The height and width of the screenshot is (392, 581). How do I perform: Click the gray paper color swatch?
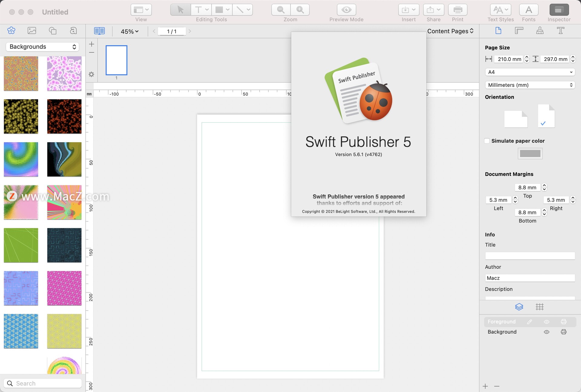530,153
